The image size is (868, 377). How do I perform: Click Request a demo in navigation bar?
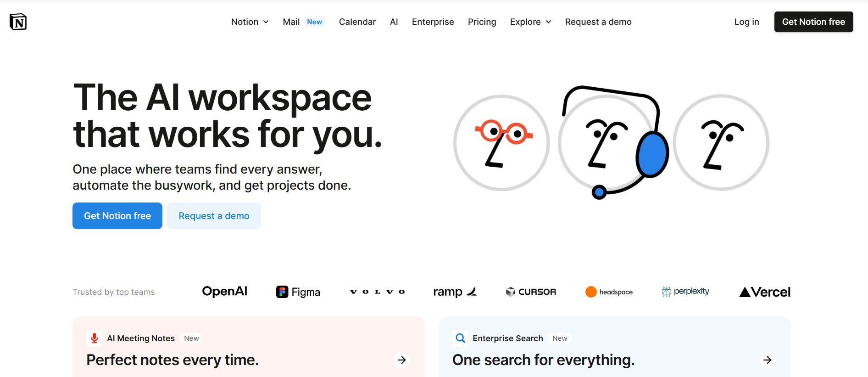coord(598,22)
